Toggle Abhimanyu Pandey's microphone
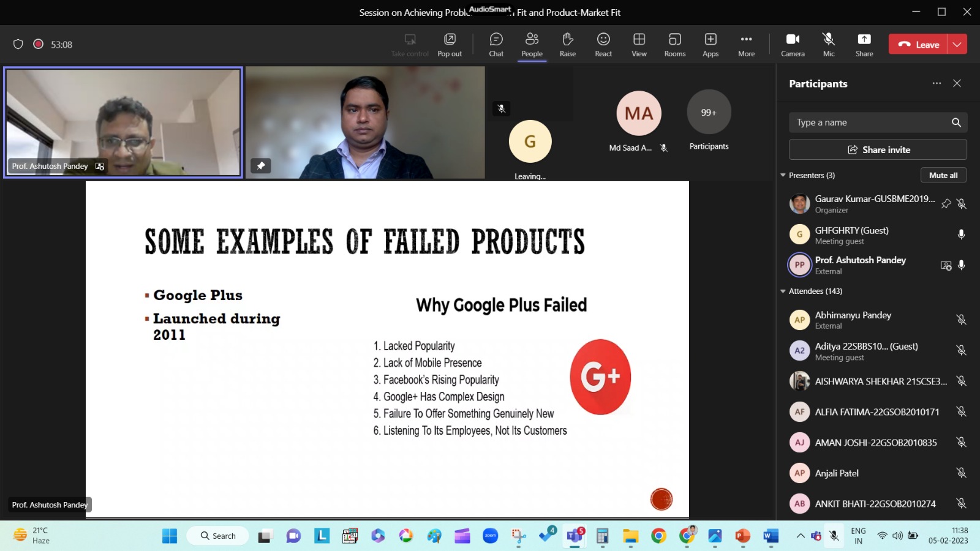980x551 pixels. (x=961, y=320)
